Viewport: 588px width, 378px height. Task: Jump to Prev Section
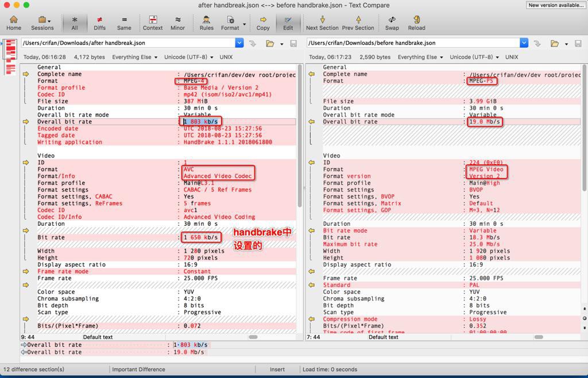(358, 23)
